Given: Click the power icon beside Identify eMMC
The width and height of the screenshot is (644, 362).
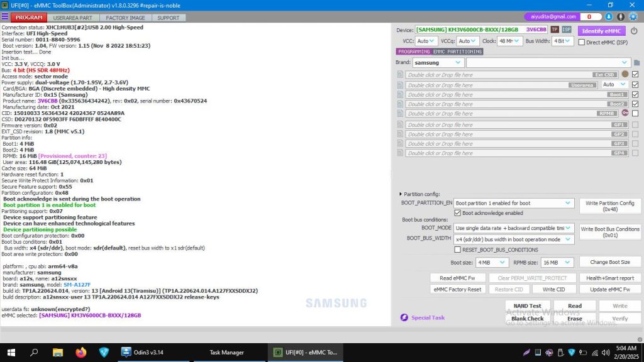Looking at the screenshot, I should (x=633, y=30).
